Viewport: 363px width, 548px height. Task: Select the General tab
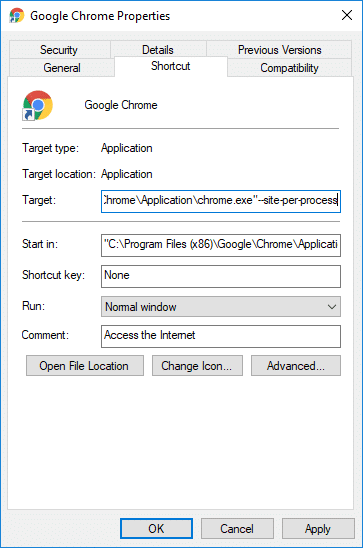point(62,67)
